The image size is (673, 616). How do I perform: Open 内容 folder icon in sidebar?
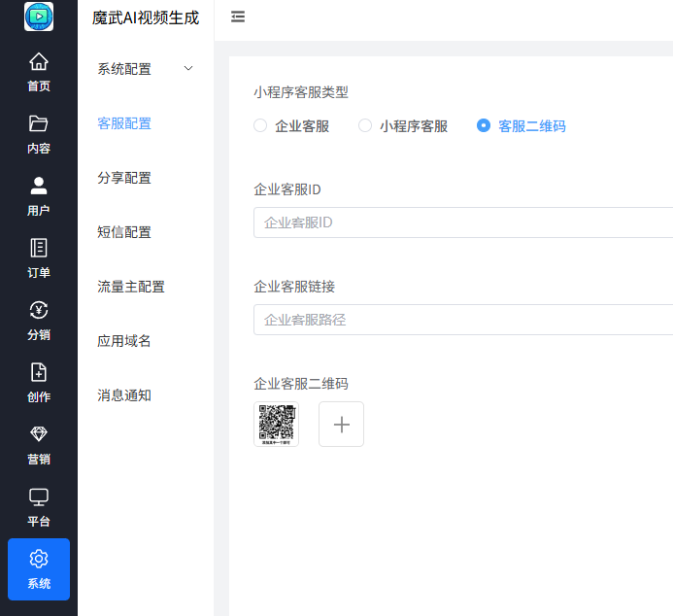pyautogui.click(x=39, y=124)
